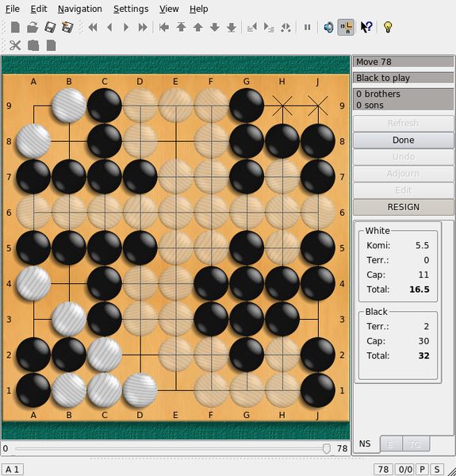
Task: Click the dead-stone marker at H9
Action: pyautogui.click(x=282, y=106)
